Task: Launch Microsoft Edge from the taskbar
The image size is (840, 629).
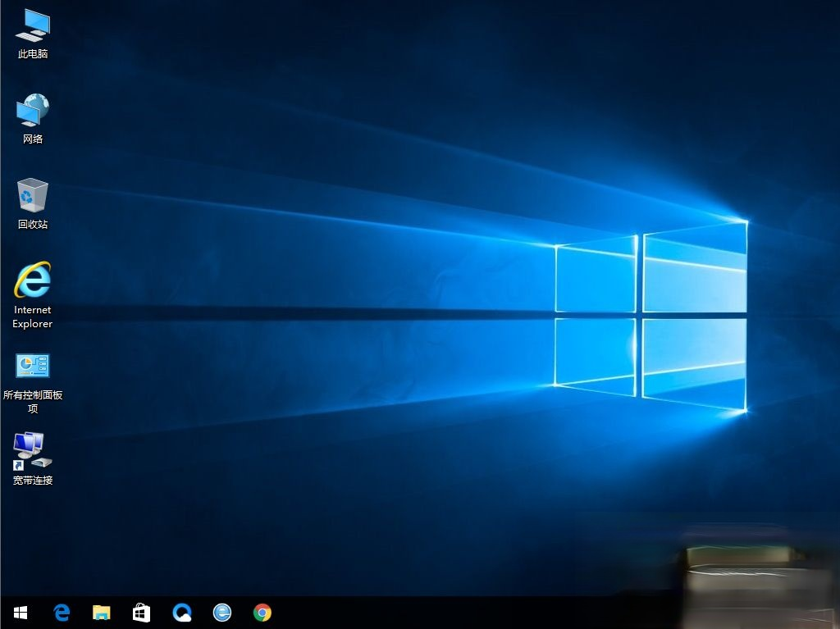Action: coord(62,613)
